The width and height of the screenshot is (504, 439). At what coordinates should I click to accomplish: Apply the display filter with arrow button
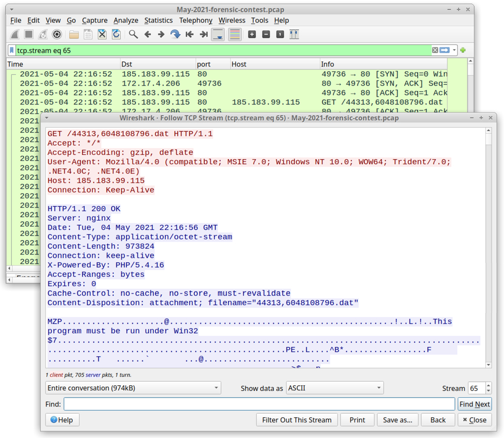[445, 50]
